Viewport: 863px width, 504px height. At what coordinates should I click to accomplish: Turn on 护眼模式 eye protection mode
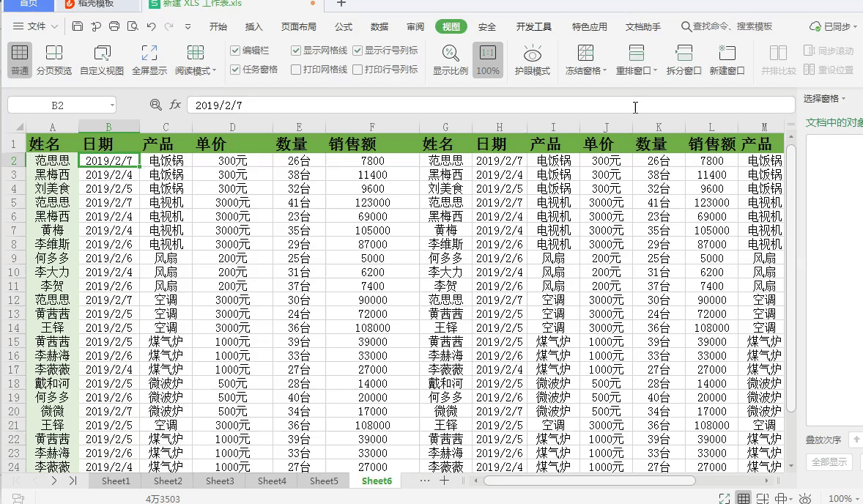[532, 59]
